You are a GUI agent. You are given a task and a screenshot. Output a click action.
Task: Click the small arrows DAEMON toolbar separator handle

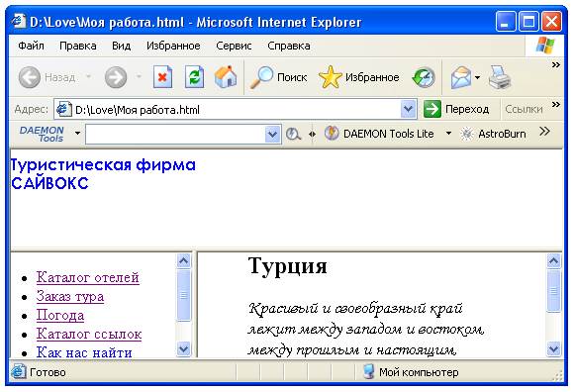click(312, 134)
